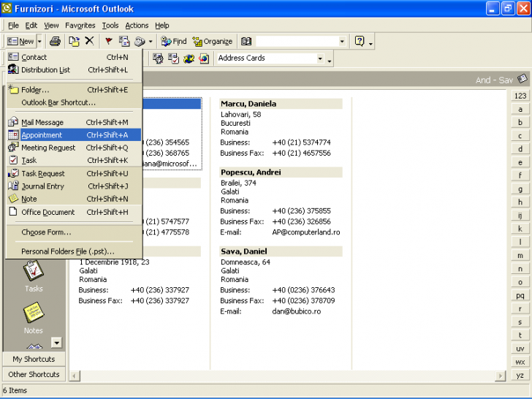532x399 pixels.
Task: Click the Office Document page icon
Action: pyautogui.click(x=13, y=211)
